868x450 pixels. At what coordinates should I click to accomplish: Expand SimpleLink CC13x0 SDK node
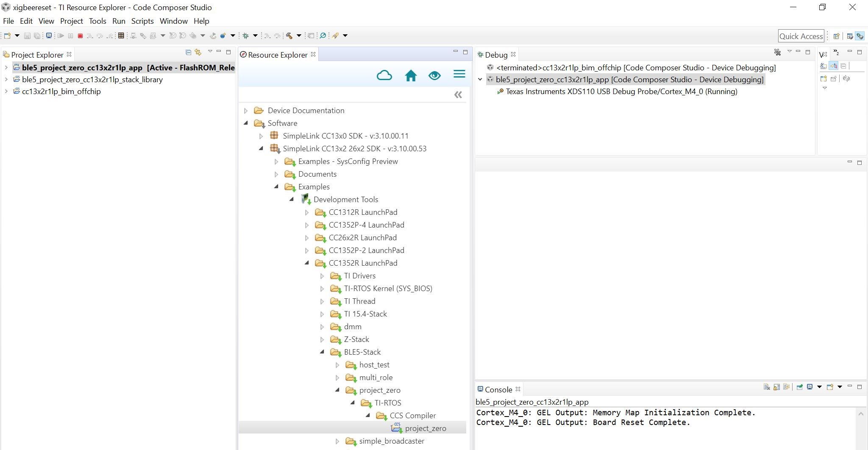(261, 136)
